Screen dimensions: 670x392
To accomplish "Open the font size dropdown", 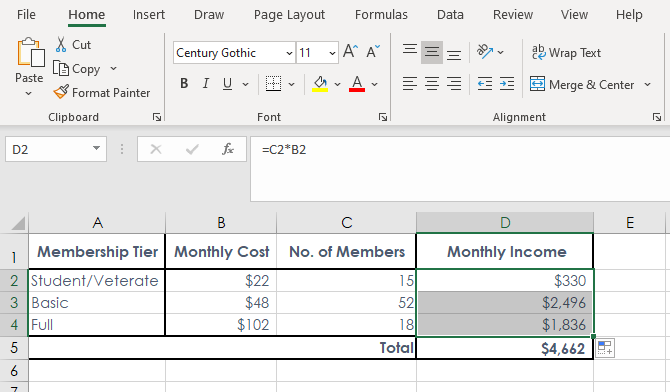I will pos(332,53).
